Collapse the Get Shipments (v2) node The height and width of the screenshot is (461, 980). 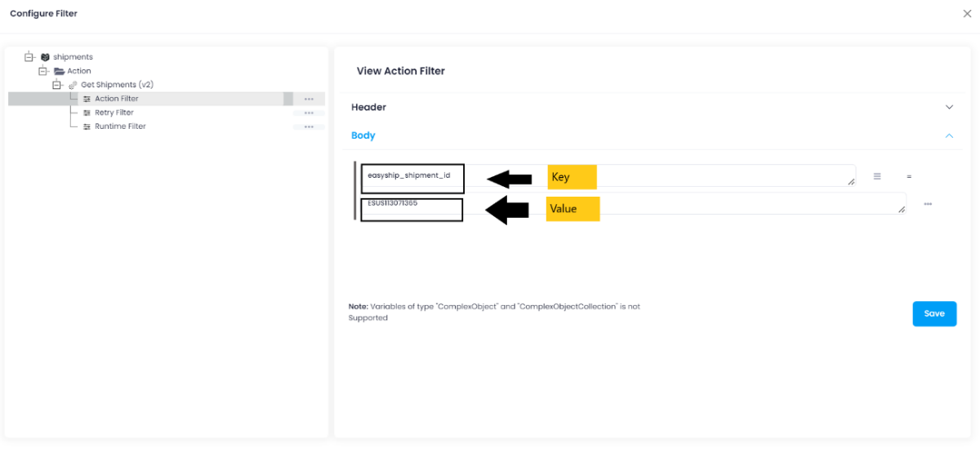click(x=56, y=85)
